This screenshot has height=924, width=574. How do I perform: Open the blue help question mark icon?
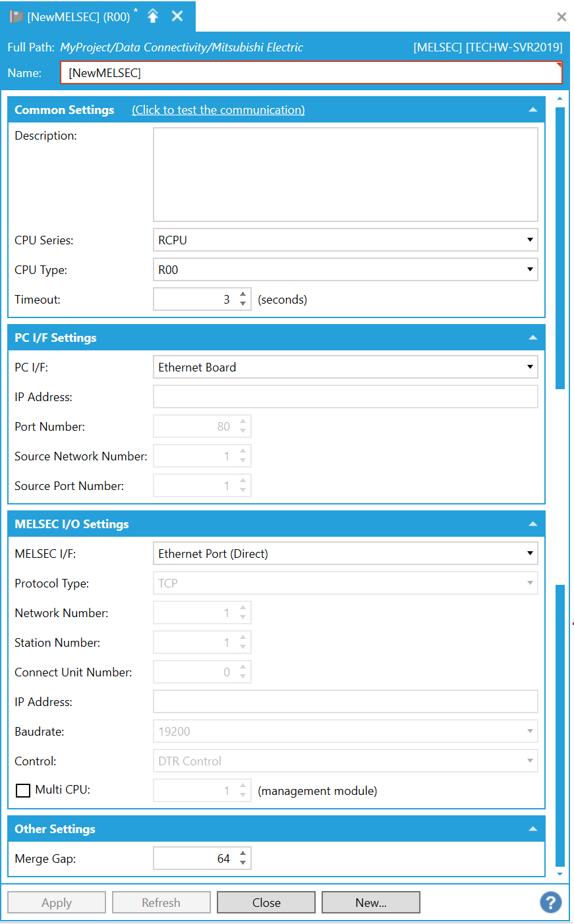(551, 902)
